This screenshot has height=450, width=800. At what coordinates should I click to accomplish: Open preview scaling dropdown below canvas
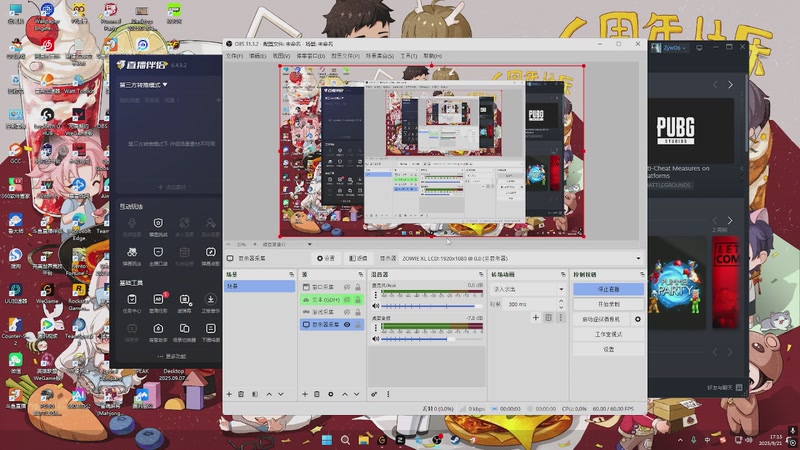(309, 244)
